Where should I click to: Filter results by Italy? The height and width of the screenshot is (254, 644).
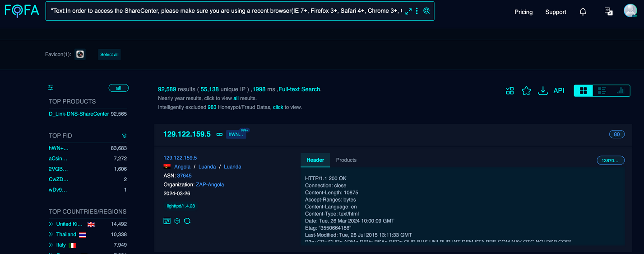[61, 245]
